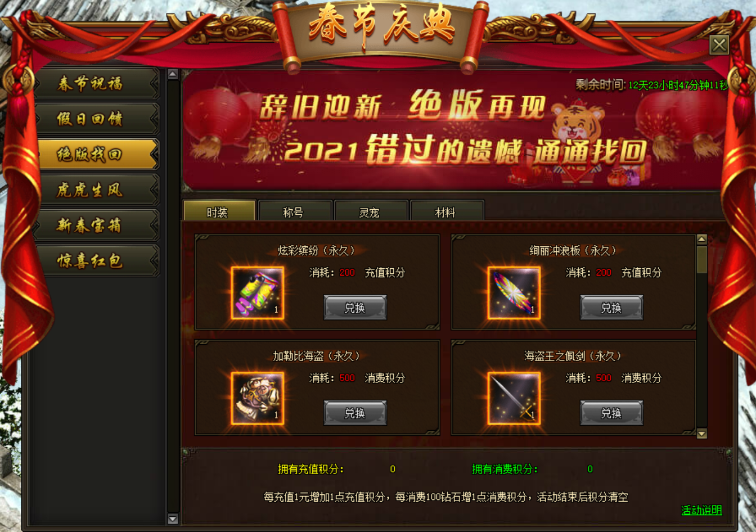This screenshot has width=756, height=532.
Task: Click the item list scrollbar thumb
Action: tap(701, 259)
